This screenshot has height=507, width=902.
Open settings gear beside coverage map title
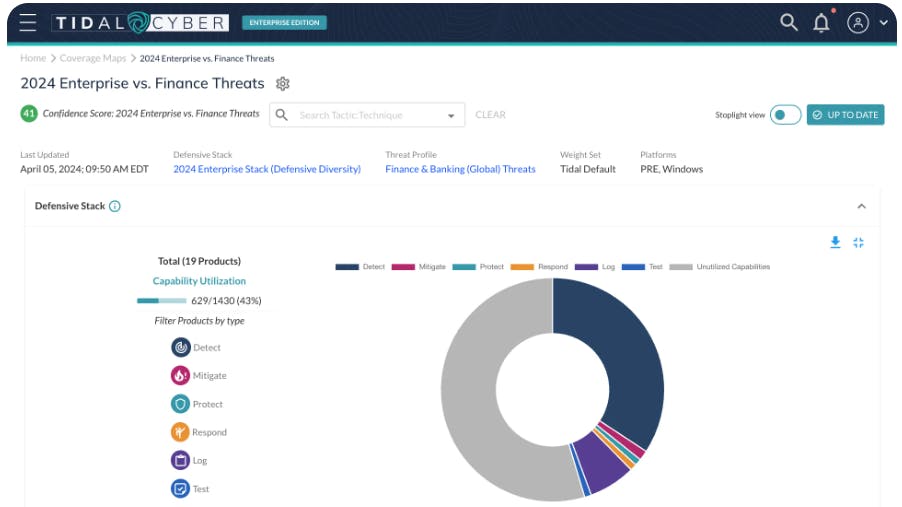pos(283,84)
